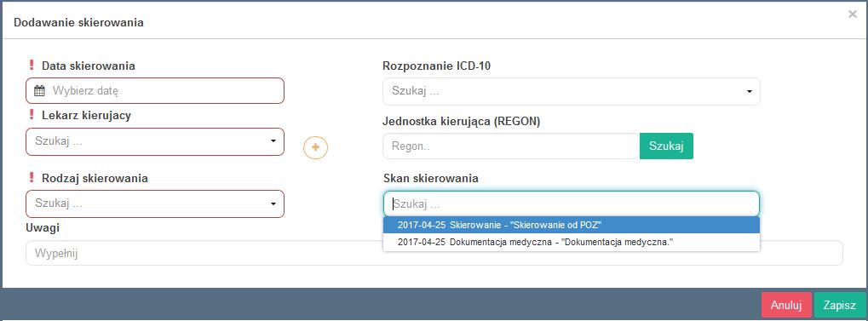This screenshot has width=868, height=321.
Task: Select the "Skierowanie od POZ" option
Action: click(572, 226)
